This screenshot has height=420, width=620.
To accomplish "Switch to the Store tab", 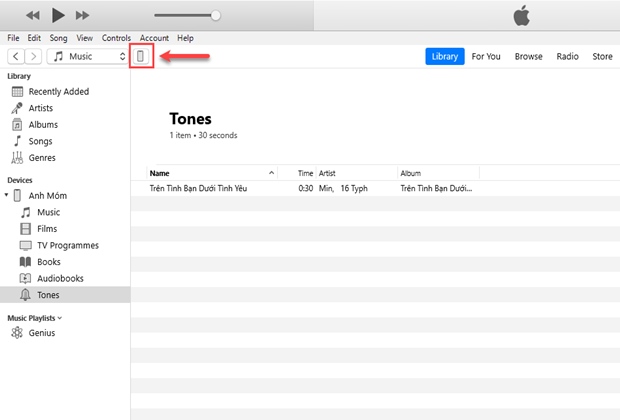I will tap(602, 57).
